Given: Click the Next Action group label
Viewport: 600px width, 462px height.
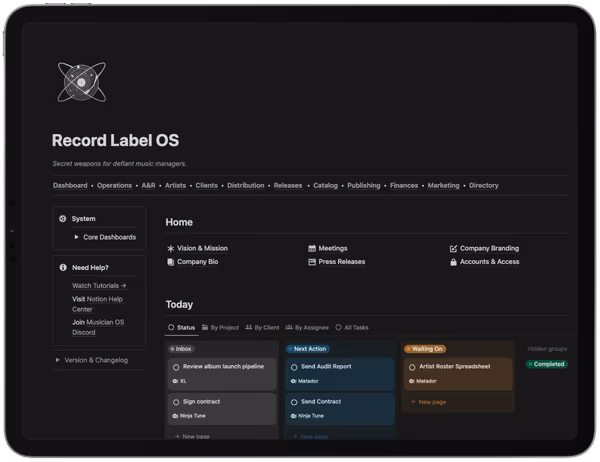Looking at the screenshot, I should tap(308, 349).
